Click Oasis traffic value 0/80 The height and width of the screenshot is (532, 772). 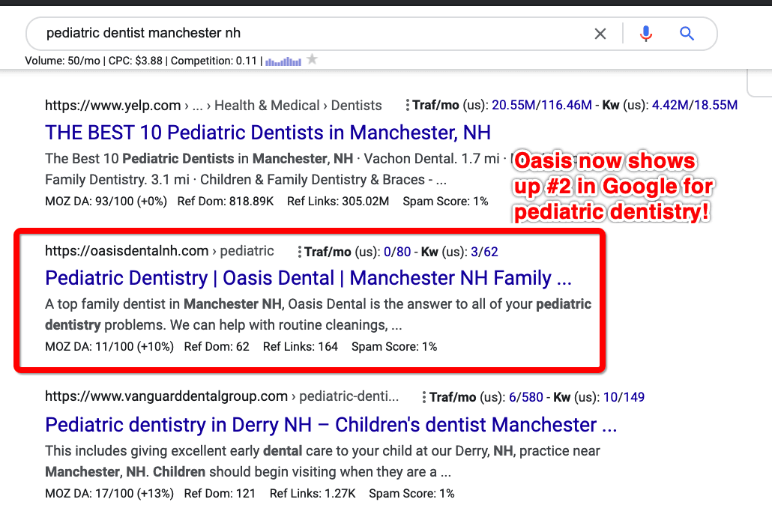397,252
